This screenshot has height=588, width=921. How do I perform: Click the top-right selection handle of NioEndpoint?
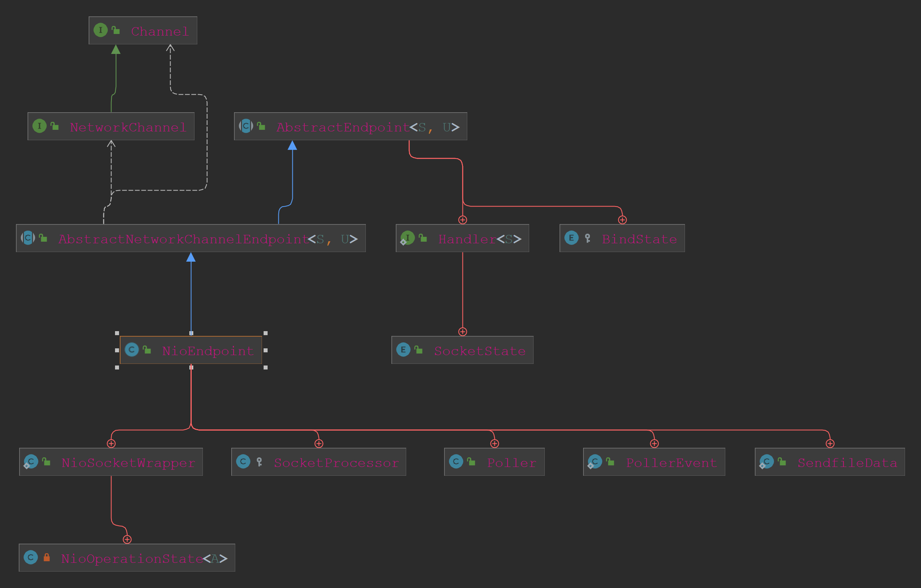(266, 333)
